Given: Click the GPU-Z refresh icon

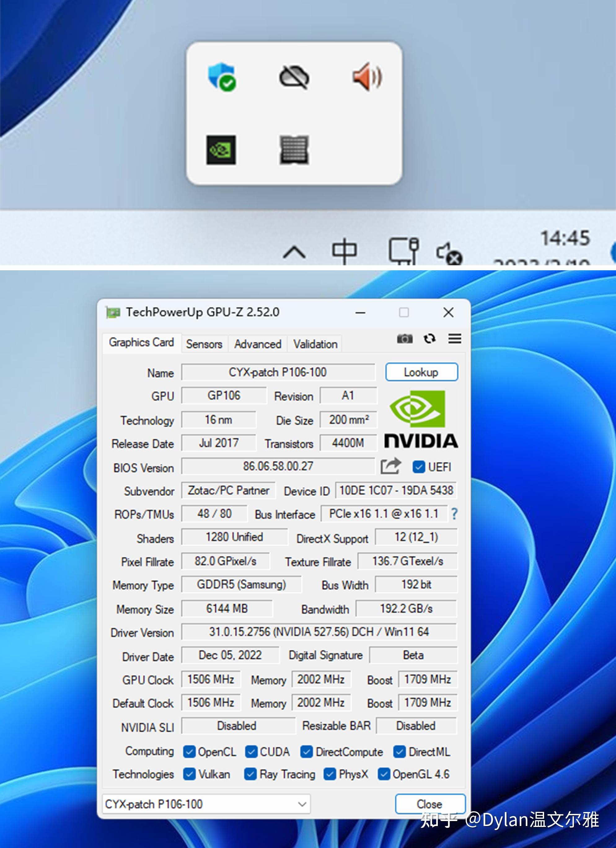Looking at the screenshot, I should 429,339.
